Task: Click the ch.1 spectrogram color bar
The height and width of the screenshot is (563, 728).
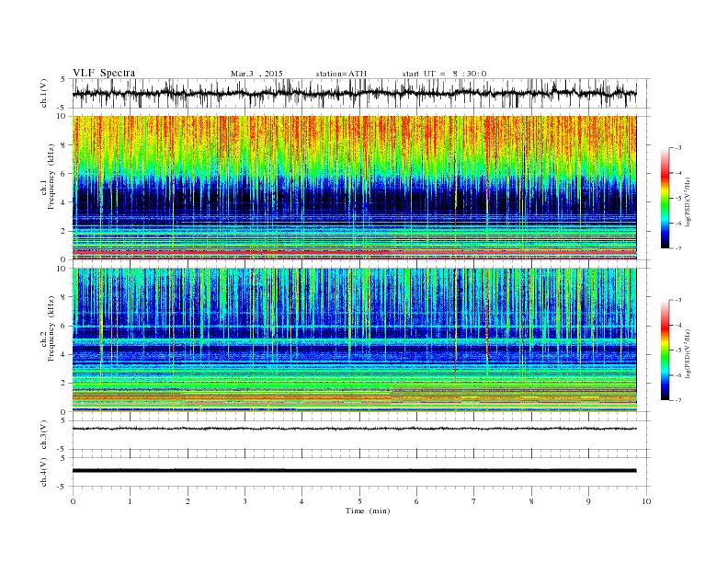Action: [665, 199]
